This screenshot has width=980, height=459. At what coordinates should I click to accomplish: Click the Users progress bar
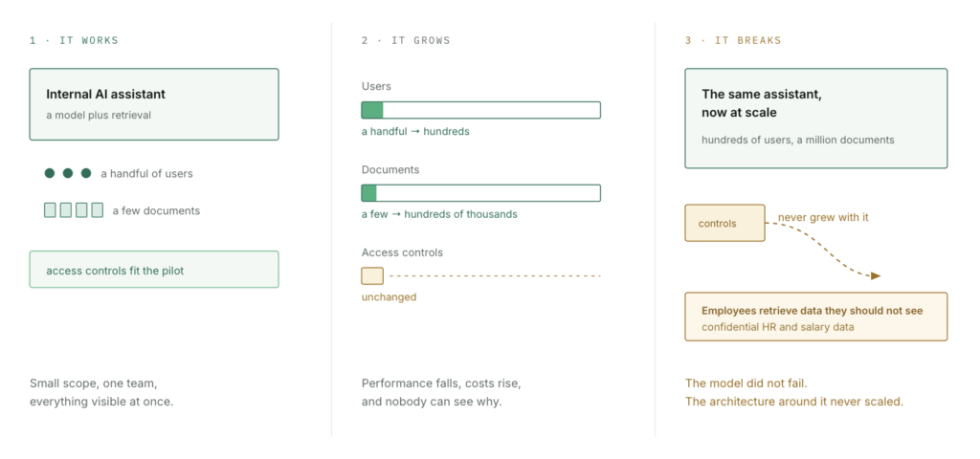click(x=480, y=111)
